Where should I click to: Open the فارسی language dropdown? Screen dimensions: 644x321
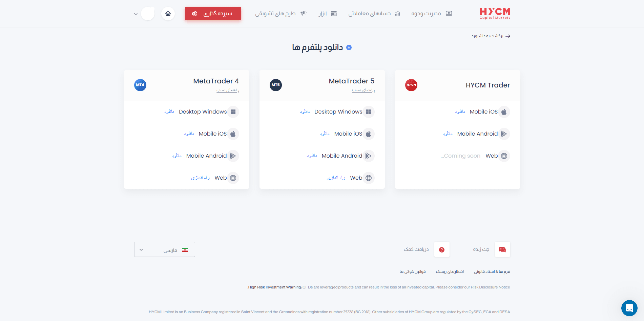click(165, 249)
